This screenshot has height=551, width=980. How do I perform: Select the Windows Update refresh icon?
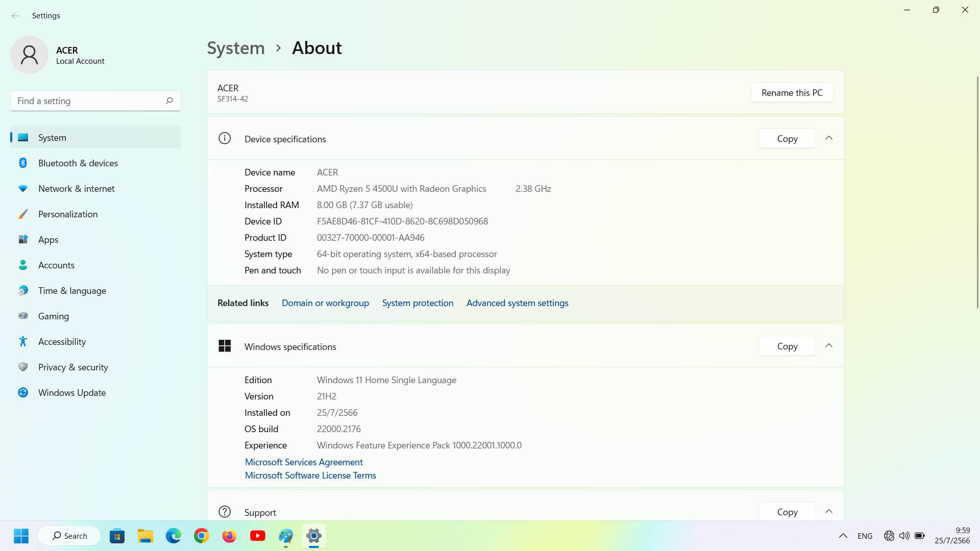tap(23, 392)
